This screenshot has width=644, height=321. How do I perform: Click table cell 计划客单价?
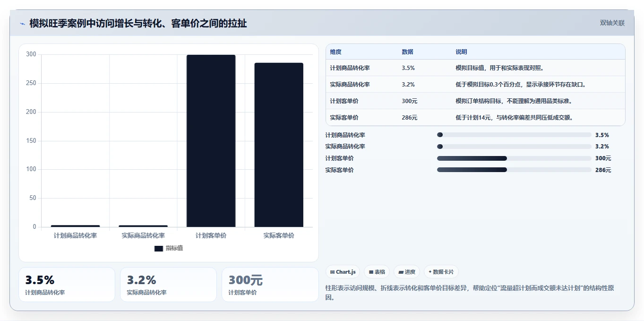coord(344,101)
